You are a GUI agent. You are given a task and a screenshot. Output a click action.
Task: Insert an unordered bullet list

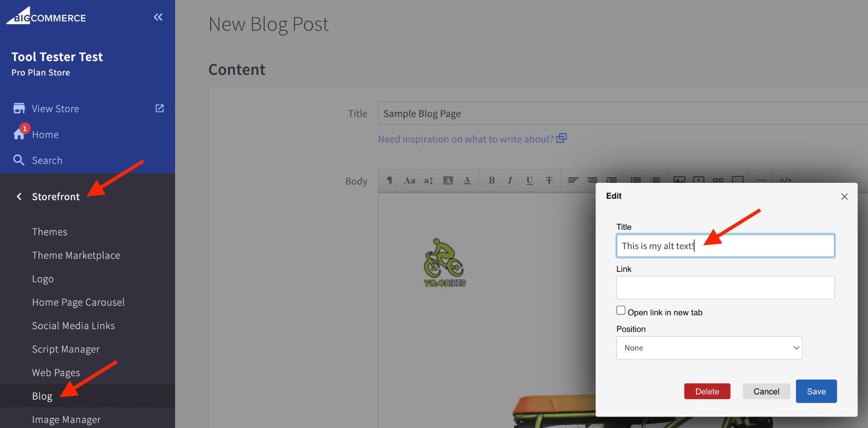click(636, 180)
